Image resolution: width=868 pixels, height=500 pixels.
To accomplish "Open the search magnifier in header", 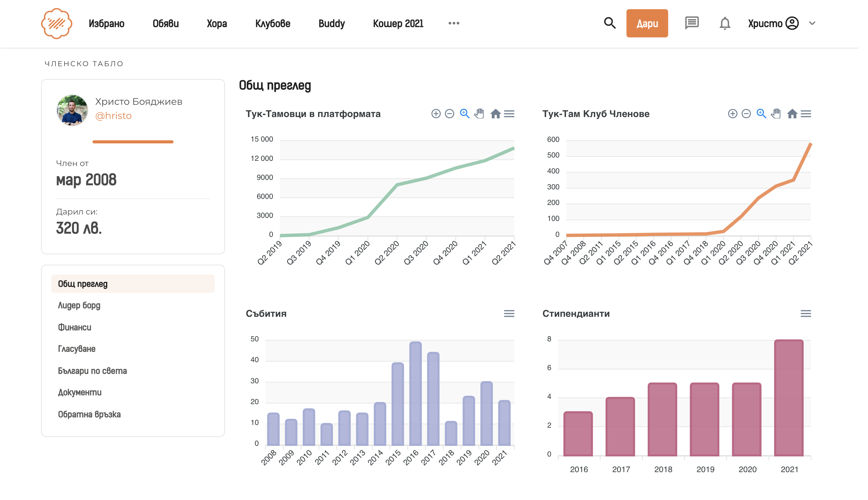I will point(609,23).
